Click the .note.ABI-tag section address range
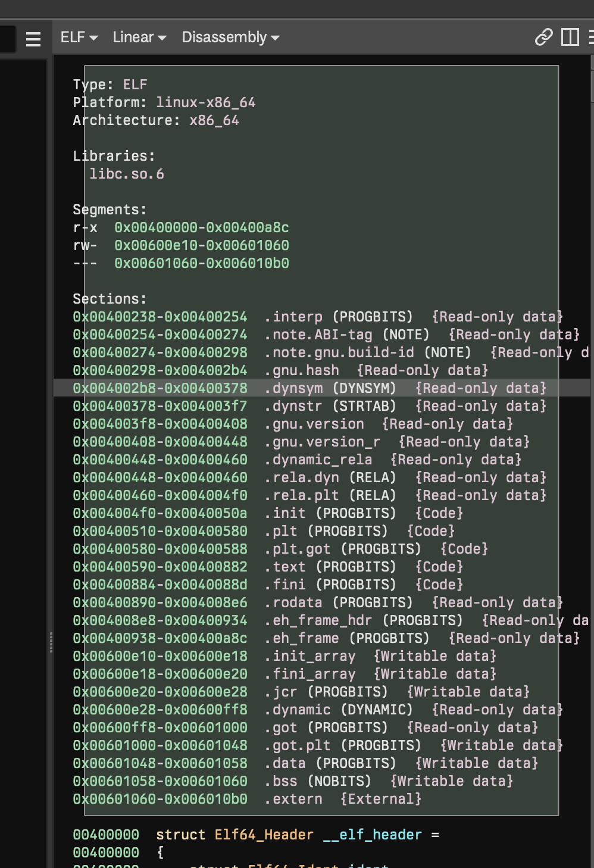The image size is (594, 868). [x=160, y=335]
